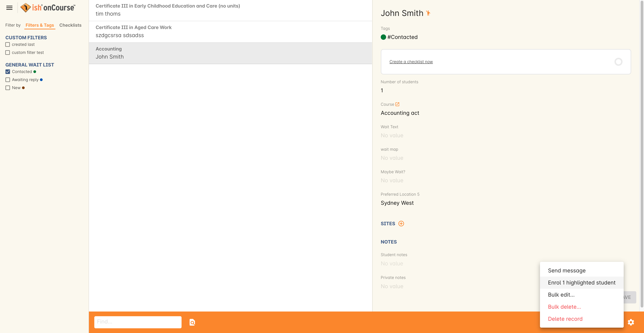This screenshot has width=644, height=333.
Task: Click the Find search input field
Action: 138,322
